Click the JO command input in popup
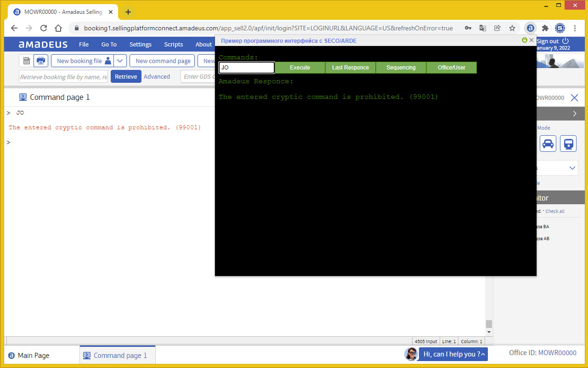This screenshot has width=588, height=368. (x=247, y=68)
